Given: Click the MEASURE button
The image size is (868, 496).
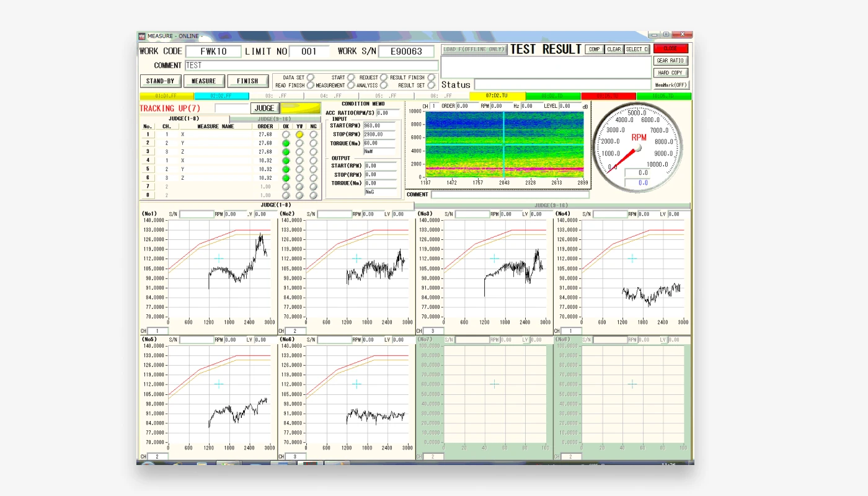Looking at the screenshot, I should [x=203, y=81].
